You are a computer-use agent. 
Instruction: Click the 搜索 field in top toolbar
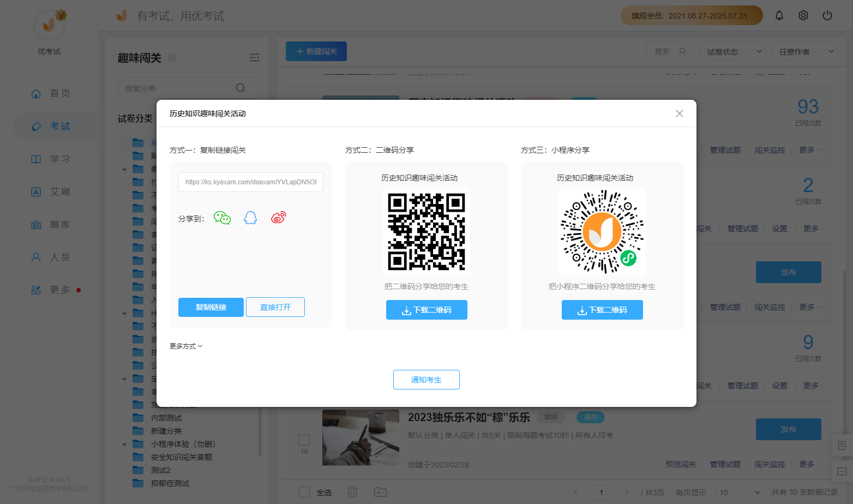pyautogui.click(x=670, y=51)
